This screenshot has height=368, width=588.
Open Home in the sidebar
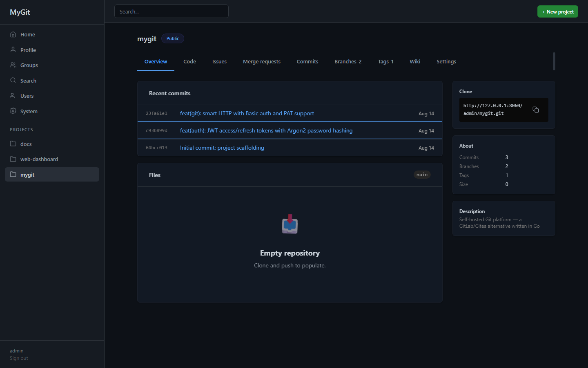tap(52, 34)
